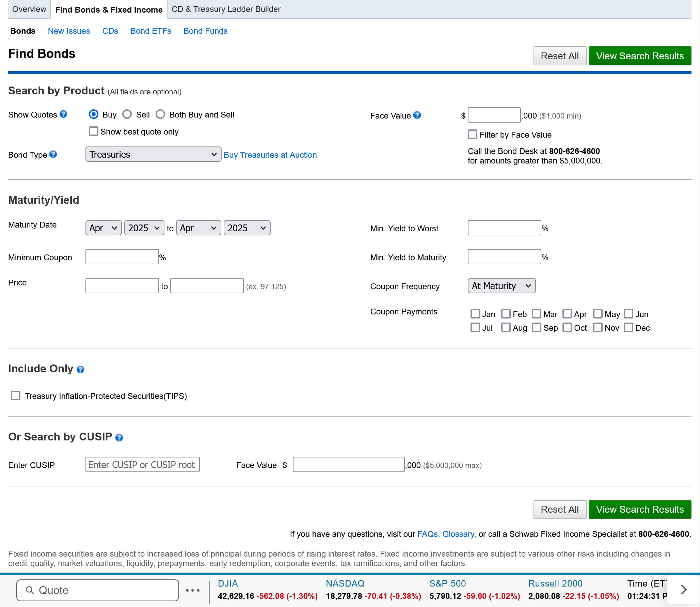Click the ticker bar right arrow

tap(684, 590)
